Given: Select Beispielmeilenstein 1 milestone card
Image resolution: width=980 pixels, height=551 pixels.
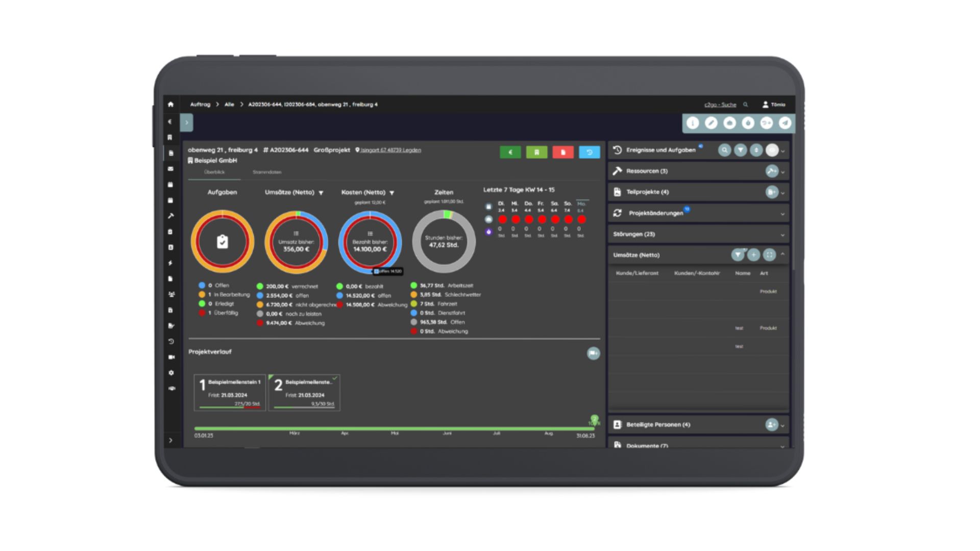Looking at the screenshot, I should coord(230,392).
